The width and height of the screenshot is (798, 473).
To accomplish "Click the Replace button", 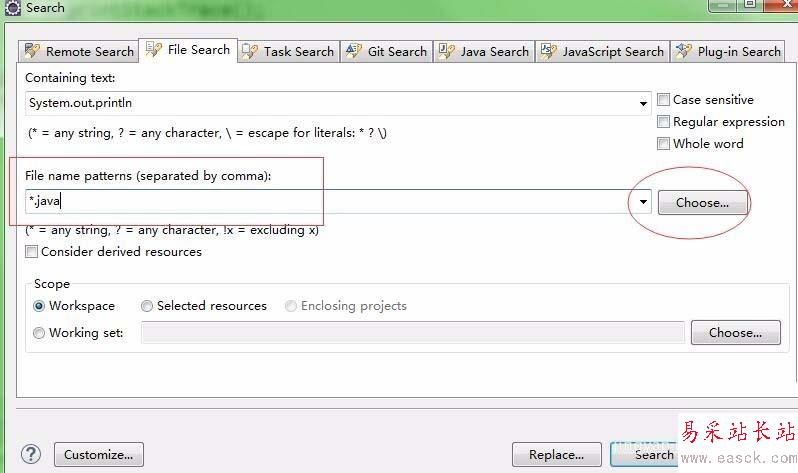I will [x=556, y=455].
